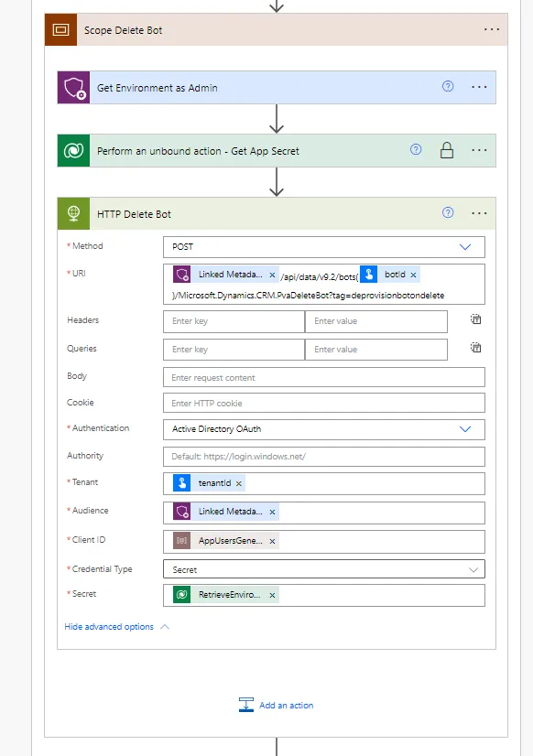Open help for HTTP Delete Bot
Screen dimensions: 533x756
[448, 212]
